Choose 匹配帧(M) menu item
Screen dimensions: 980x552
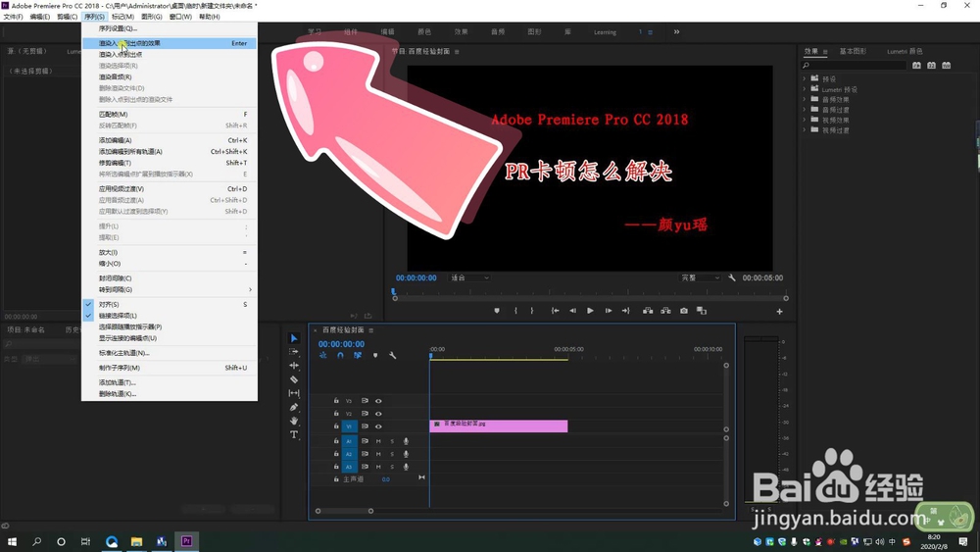coord(169,115)
